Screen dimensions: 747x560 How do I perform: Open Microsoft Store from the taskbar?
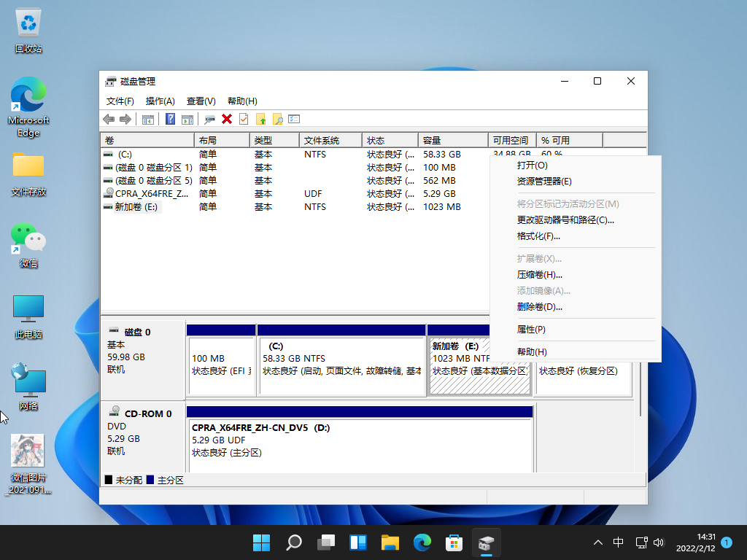point(454,542)
